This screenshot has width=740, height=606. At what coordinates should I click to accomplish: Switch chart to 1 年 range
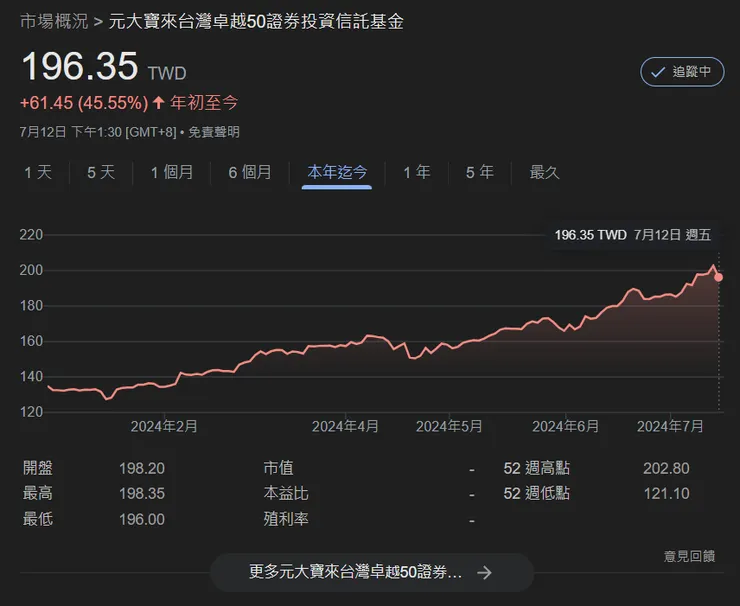[x=417, y=172]
